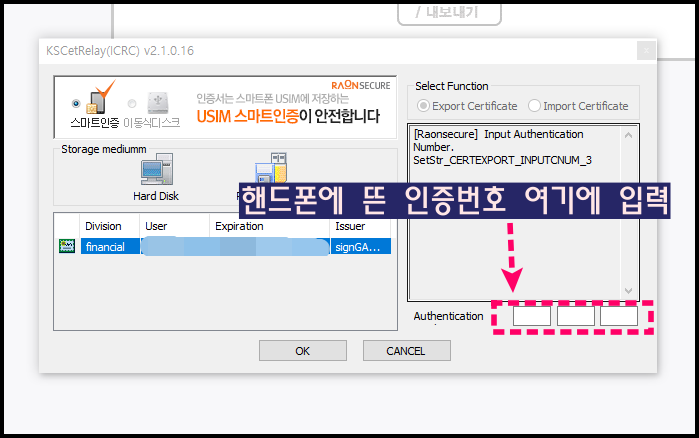This screenshot has width=699, height=438.
Task: Click the message box scroll down arrow
Action: pos(629,291)
